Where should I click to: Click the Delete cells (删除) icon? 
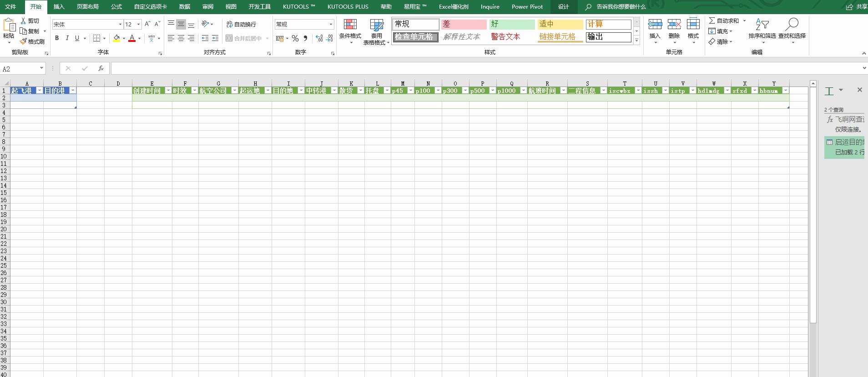(674, 25)
